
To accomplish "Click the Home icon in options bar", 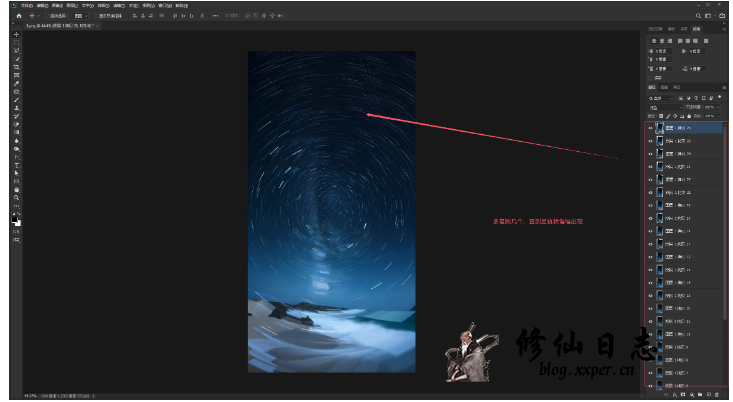I will [18, 17].
